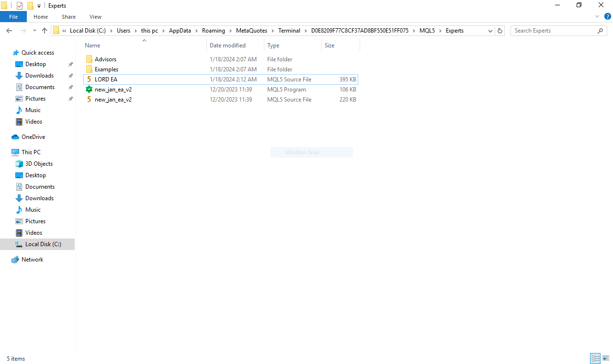
Task: Open Music under This PC
Action: [33, 210]
